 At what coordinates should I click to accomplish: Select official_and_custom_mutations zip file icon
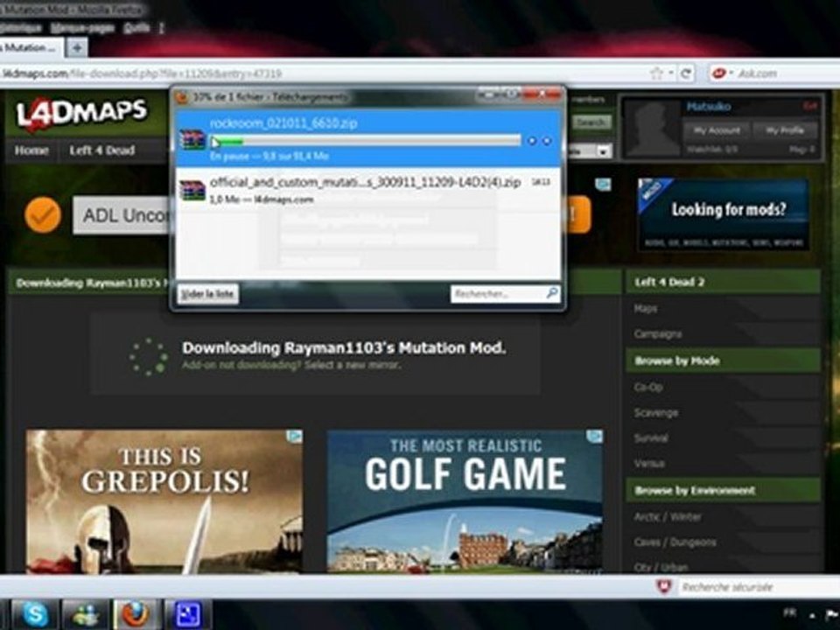pyautogui.click(x=192, y=191)
